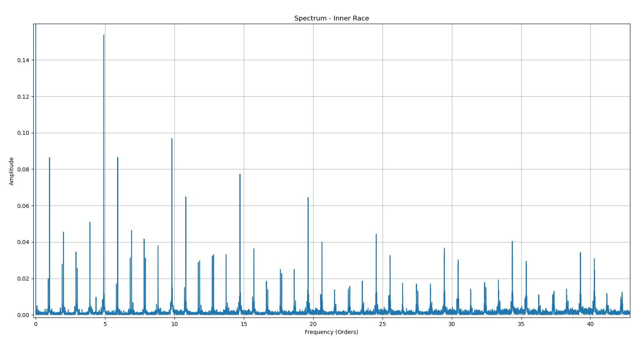Click the x-axis tick label 20
Viewport: 644px width, 338px height.
coord(313,323)
